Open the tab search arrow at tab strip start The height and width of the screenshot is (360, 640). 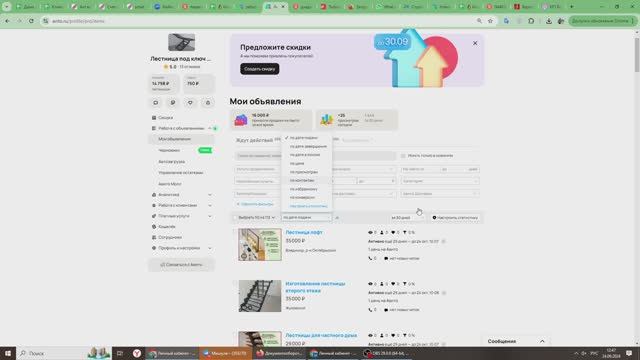pos(6,7)
